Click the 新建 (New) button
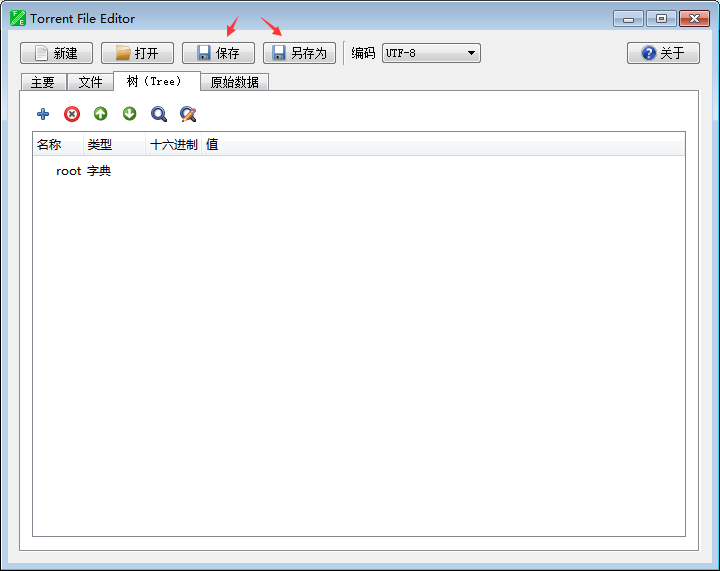 [56, 53]
